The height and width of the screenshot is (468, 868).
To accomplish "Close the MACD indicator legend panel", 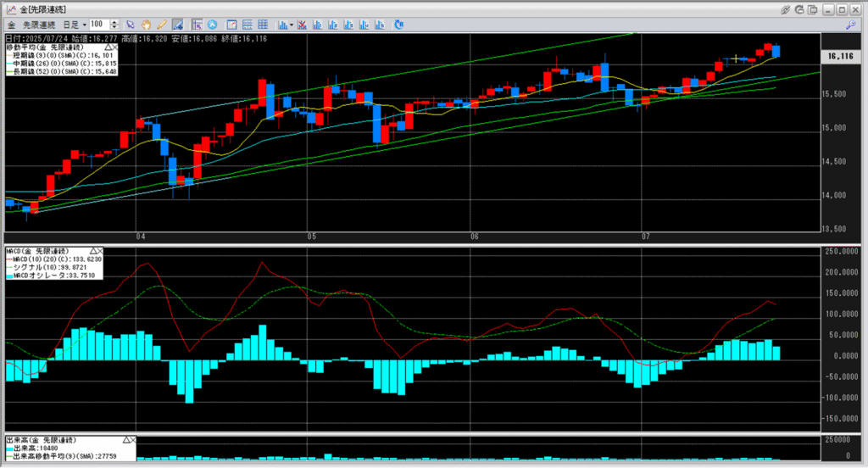I will coord(102,251).
